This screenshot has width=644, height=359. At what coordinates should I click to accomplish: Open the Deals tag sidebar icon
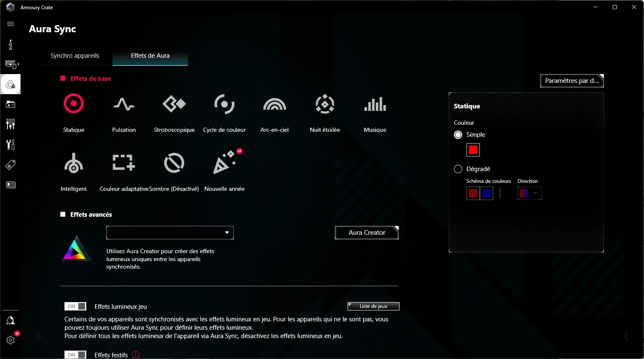click(x=10, y=164)
